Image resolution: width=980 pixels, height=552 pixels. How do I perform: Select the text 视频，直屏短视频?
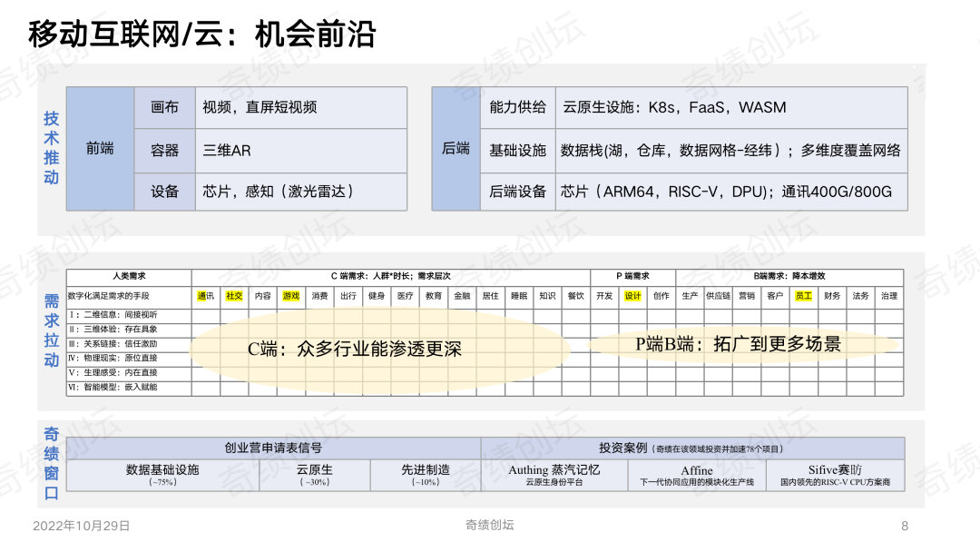[x=260, y=107]
